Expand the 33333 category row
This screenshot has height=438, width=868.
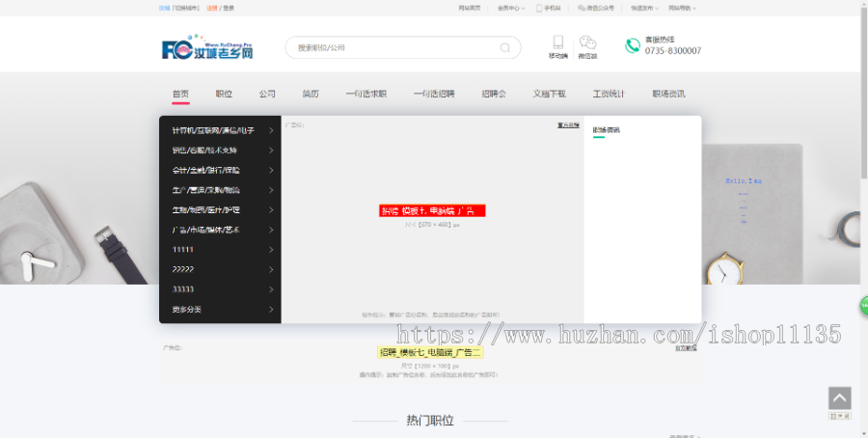tap(220, 289)
